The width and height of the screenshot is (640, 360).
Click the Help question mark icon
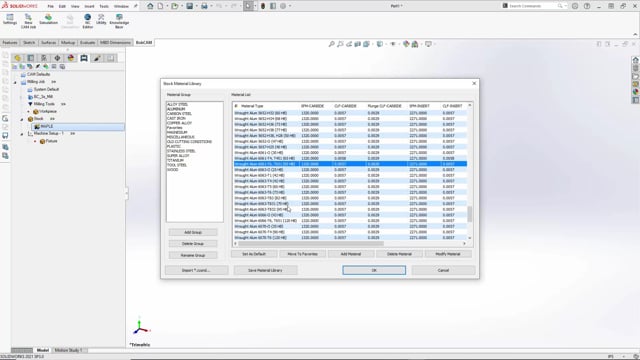(x=587, y=6)
